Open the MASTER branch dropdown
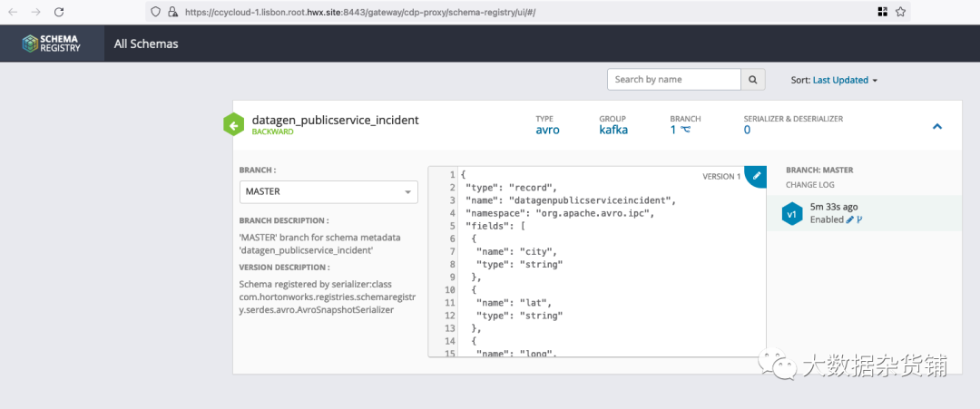This screenshot has width=980, height=409. tap(328, 191)
